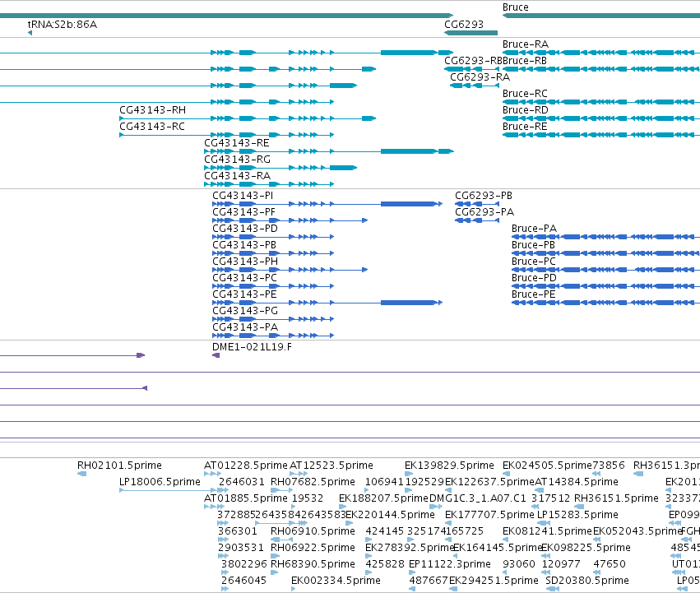The image size is (700, 593).
Task: Click the Bruce-PC protein label
Action: (x=534, y=262)
